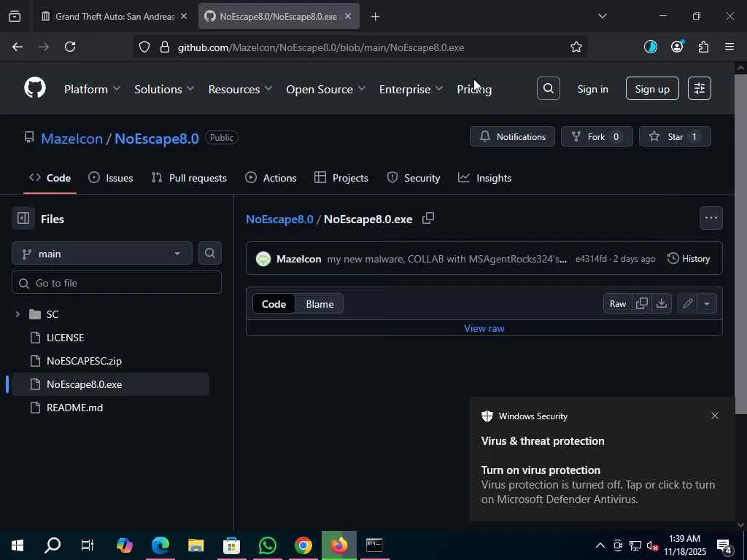Open the main branch selector dropdown
Image resolution: width=747 pixels, height=560 pixels.
(102, 253)
